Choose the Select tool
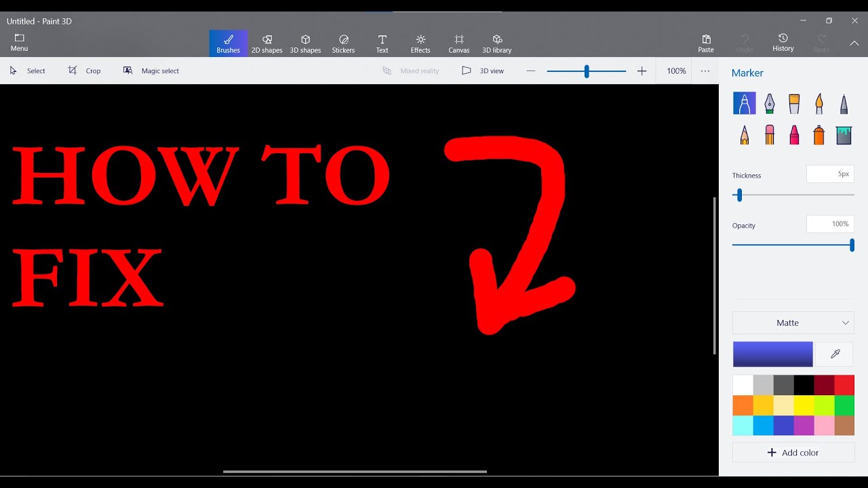 (x=28, y=70)
